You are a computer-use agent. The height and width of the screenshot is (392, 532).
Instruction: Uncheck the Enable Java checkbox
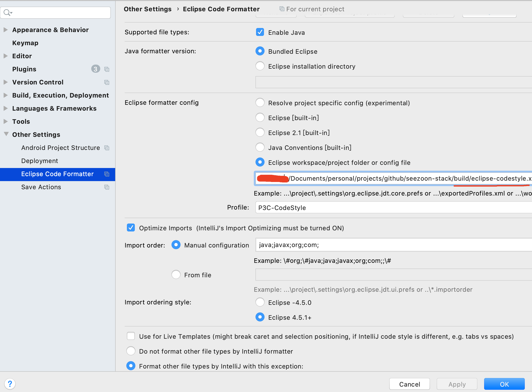click(260, 32)
